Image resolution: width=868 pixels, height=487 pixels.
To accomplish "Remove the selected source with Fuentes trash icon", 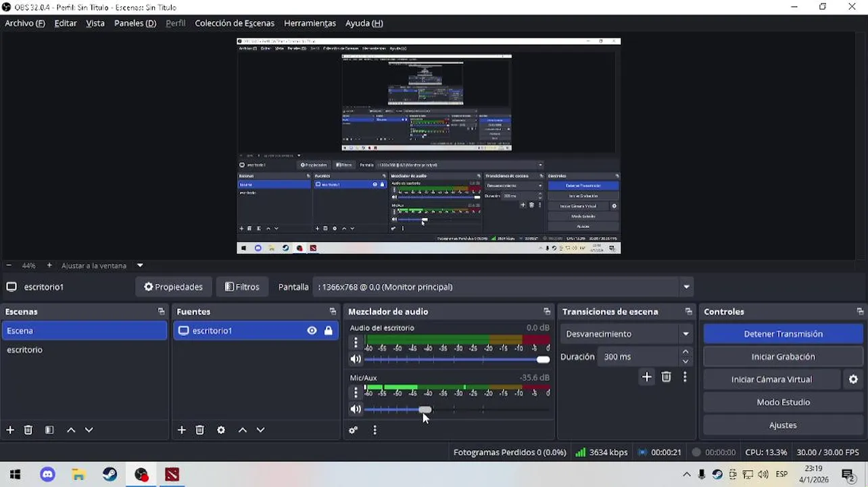I will tap(200, 430).
